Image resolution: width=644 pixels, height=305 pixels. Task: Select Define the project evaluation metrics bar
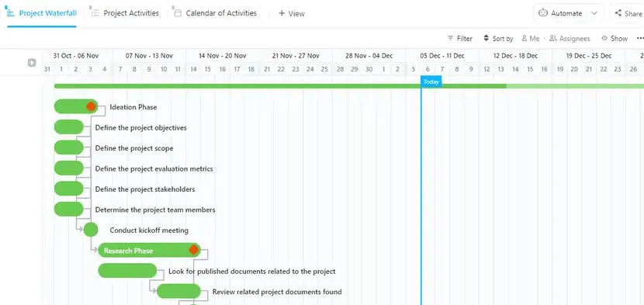pyautogui.click(x=68, y=168)
